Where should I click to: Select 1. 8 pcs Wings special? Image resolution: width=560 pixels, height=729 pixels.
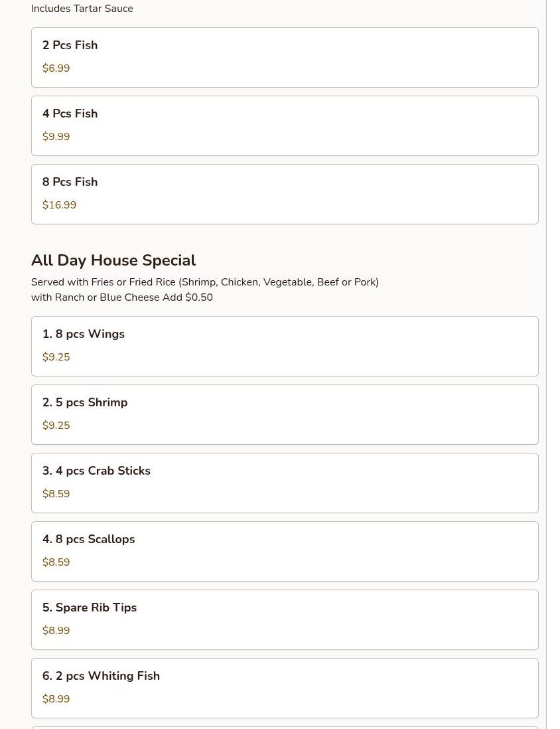coord(285,346)
